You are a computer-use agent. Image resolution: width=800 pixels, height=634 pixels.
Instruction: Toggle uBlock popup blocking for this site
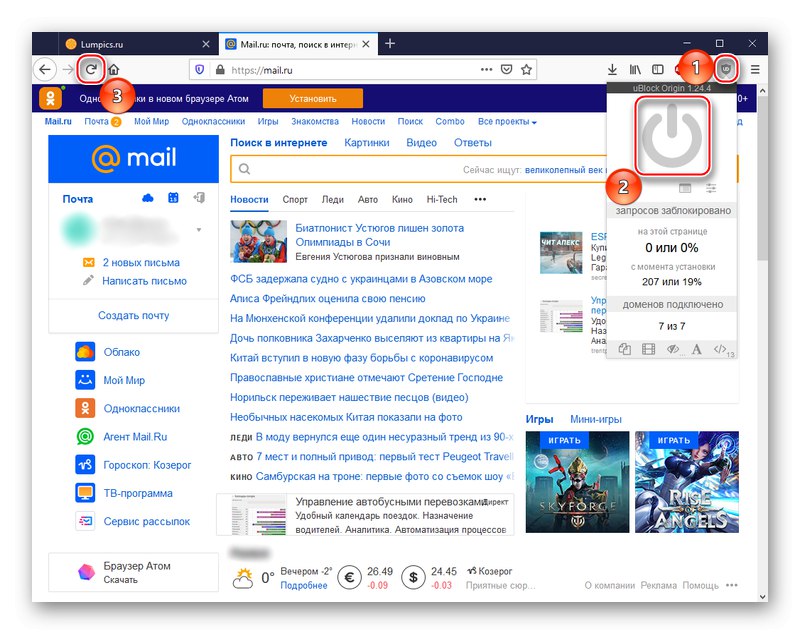click(x=624, y=349)
